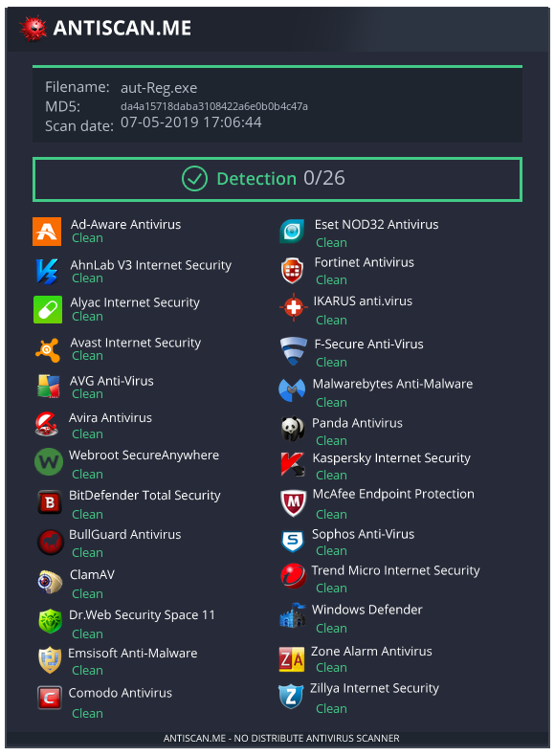Screen dimensions: 555x756
Task: Click the Detection 0/26 checkmark circle
Action: pyautogui.click(x=195, y=179)
